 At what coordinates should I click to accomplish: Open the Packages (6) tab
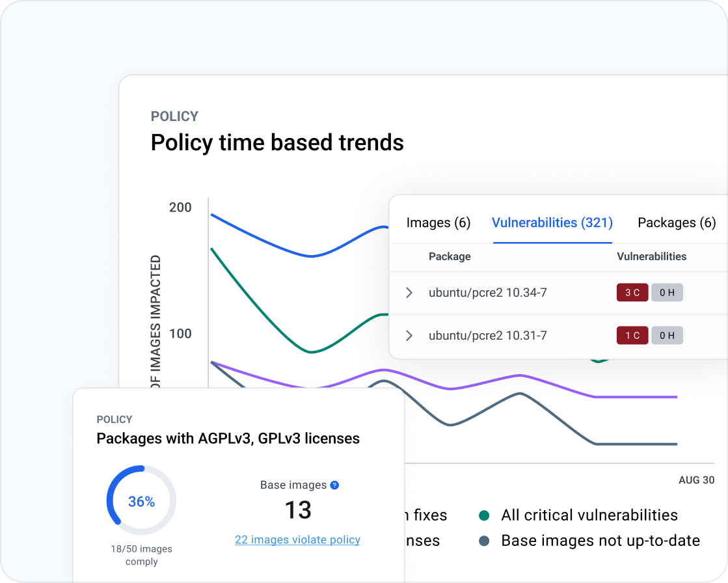tap(677, 223)
